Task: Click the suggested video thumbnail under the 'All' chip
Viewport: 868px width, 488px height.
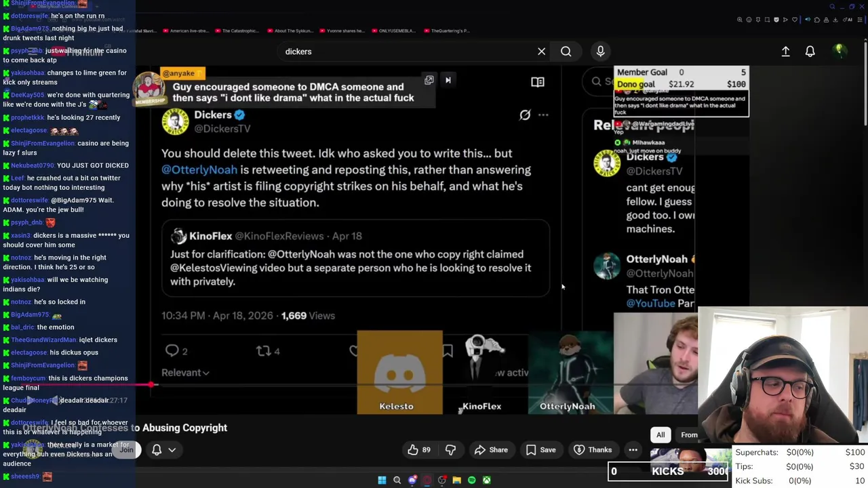Action: click(690, 460)
